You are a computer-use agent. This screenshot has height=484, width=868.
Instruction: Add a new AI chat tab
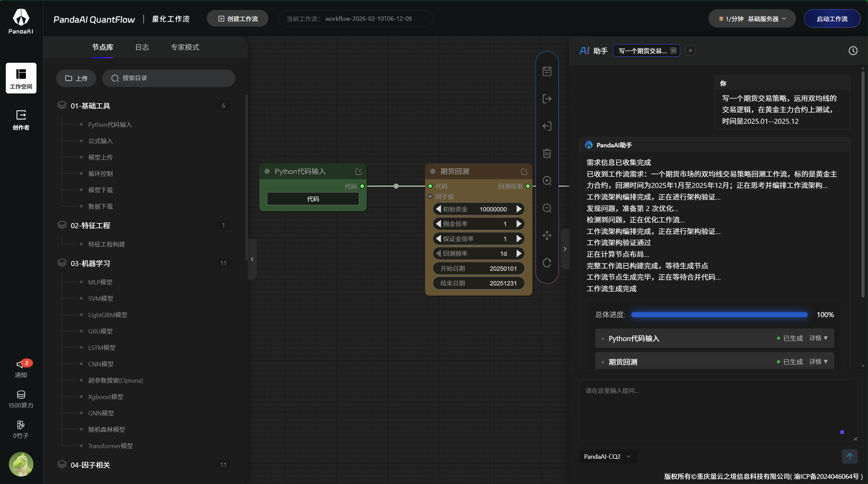(690, 50)
